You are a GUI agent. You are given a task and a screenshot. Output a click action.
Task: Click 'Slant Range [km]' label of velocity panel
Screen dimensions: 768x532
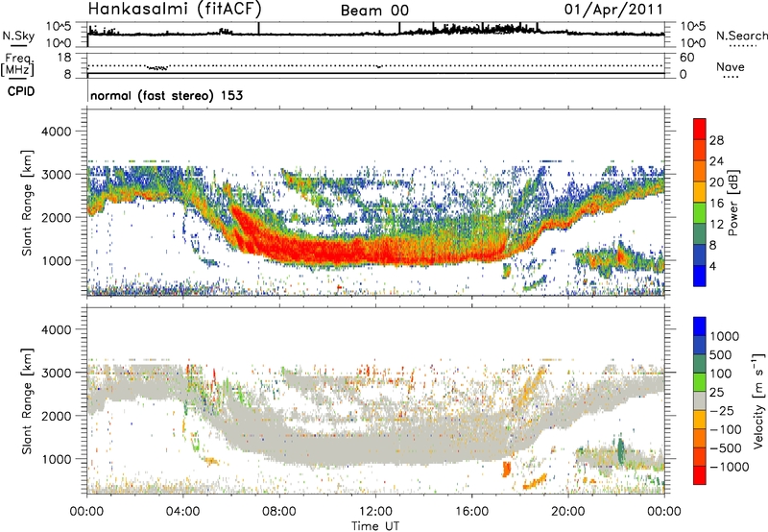pyautogui.click(x=27, y=400)
